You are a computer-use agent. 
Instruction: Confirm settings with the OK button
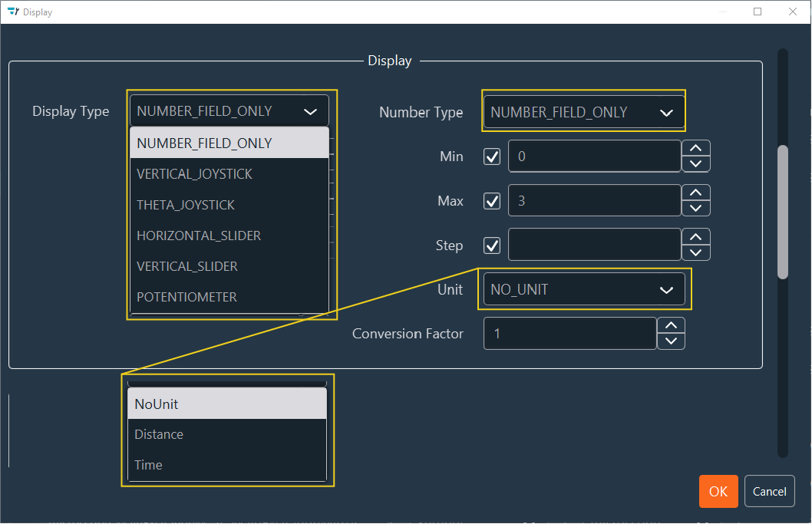[x=718, y=491]
